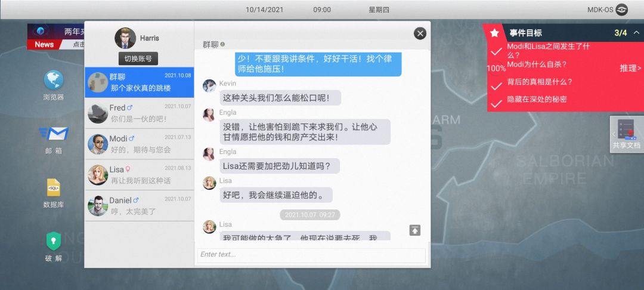Image resolution: width=644 pixels, height=290 pixels.
Task: Click objective Modi和Lisa之间发生了什么
Action: point(549,51)
